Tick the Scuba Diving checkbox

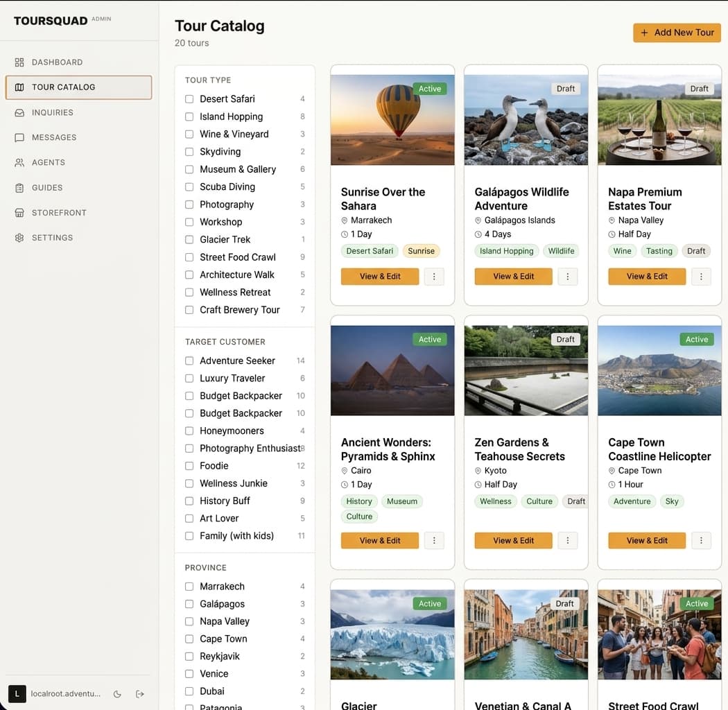pyautogui.click(x=189, y=187)
